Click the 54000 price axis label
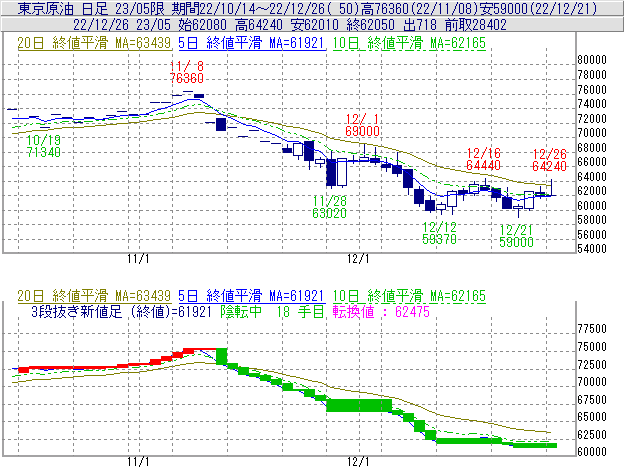The image size is (624, 475). pos(592,249)
